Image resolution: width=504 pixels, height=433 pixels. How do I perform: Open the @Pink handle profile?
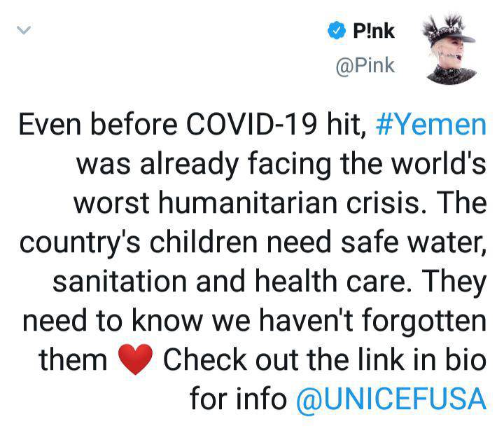coord(365,66)
